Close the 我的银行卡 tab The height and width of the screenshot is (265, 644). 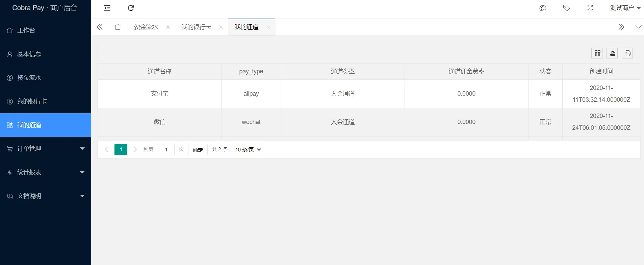coord(221,27)
